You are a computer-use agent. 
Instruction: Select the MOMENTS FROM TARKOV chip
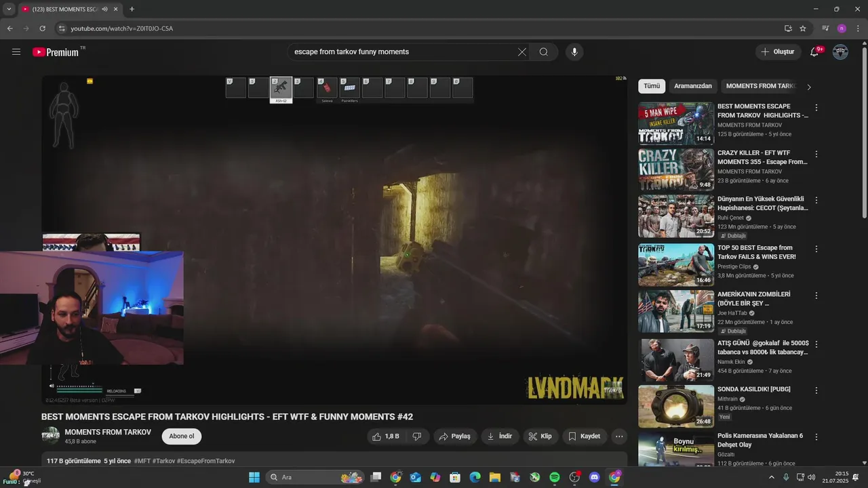[760, 86]
